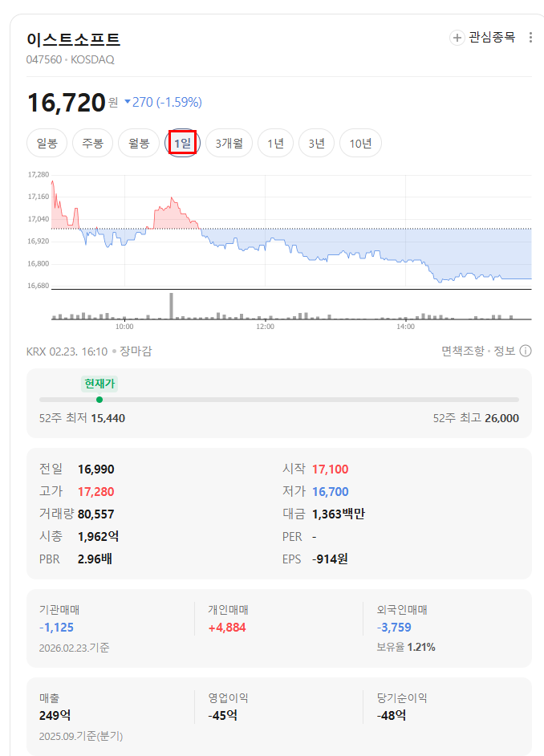The width and height of the screenshot is (544, 756).
Task: Open the 면책조항 link
Action: (x=463, y=351)
